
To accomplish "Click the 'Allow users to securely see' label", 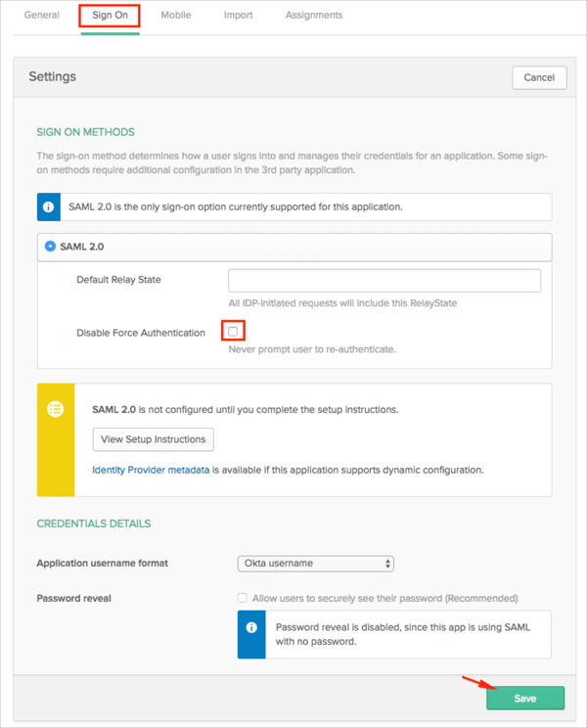I will (384, 598).
